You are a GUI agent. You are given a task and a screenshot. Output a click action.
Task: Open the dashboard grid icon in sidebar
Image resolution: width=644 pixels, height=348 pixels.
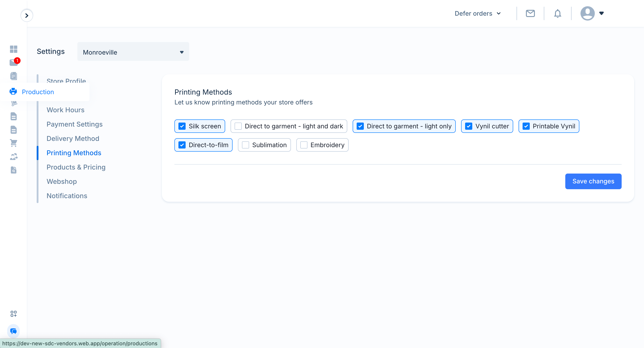(x=13, y=49)
